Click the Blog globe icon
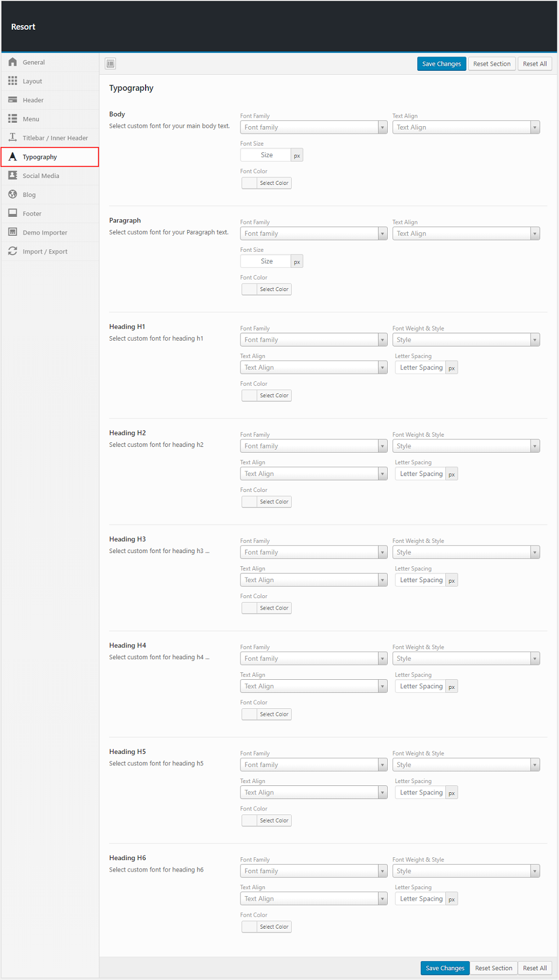559x980 pixels. click(13, 194)
